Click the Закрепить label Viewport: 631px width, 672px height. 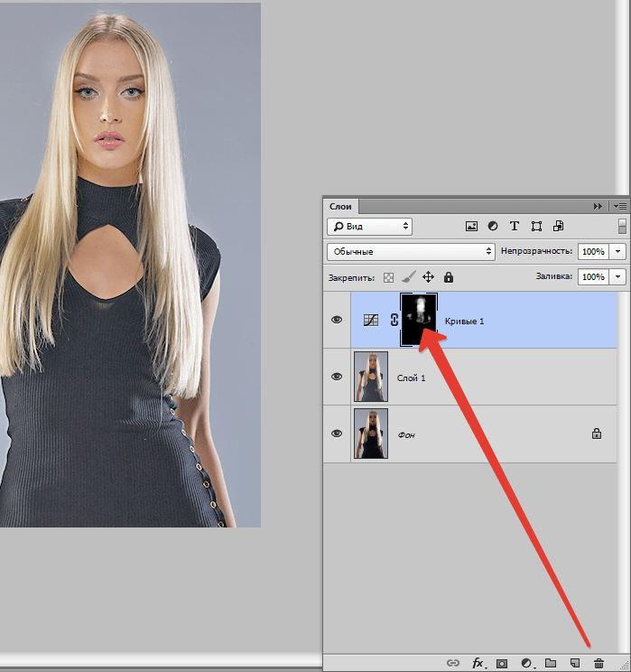pyautogui.click(x=351, y=277)
